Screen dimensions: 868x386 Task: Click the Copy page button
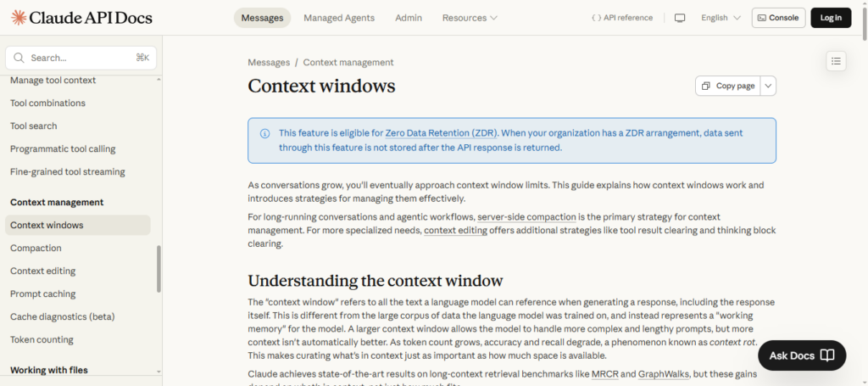(x=728, y=86)
